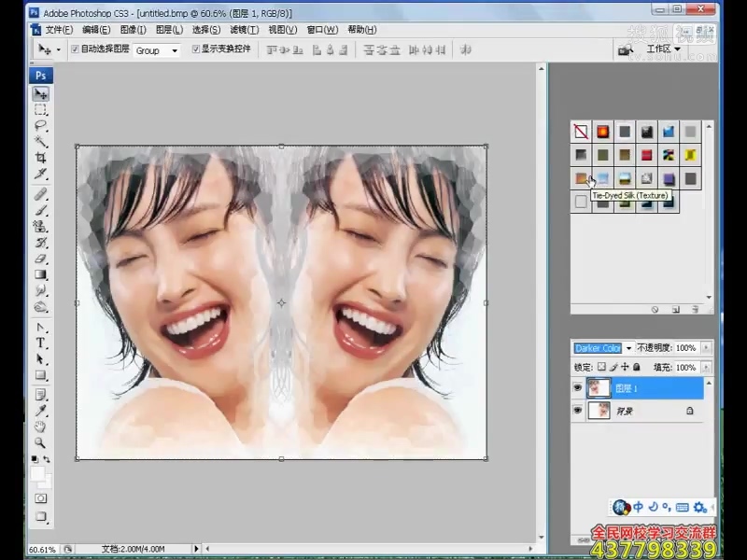This screenshot has width=747, height=560.
Task: Change screen mode from toolbox bottom
Action: pyautogui.click(x=41, y=517)
